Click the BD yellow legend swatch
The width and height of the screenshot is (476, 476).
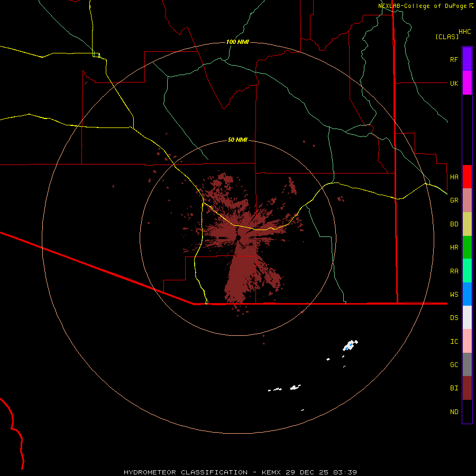click(467, 224)
